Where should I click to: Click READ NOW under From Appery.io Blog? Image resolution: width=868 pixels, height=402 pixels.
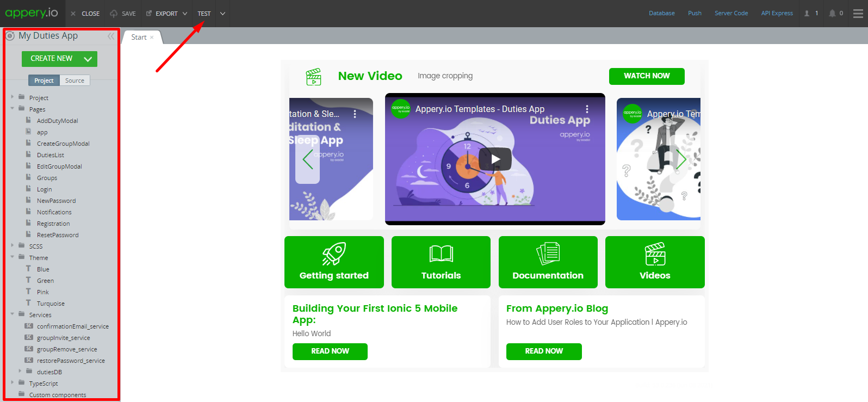click(544, 351)
